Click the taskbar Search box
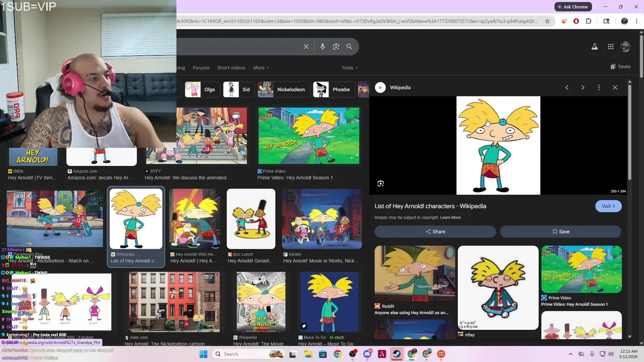Image resolution: width=644 pixels, height=362 pixels. coord(248,354)
